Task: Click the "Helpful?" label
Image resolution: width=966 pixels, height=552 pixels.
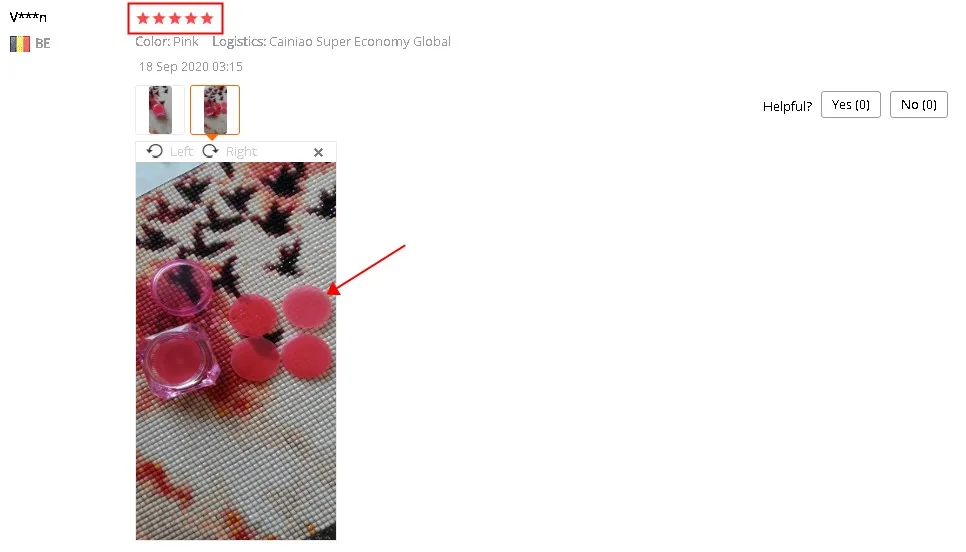Action: [787, 106]
